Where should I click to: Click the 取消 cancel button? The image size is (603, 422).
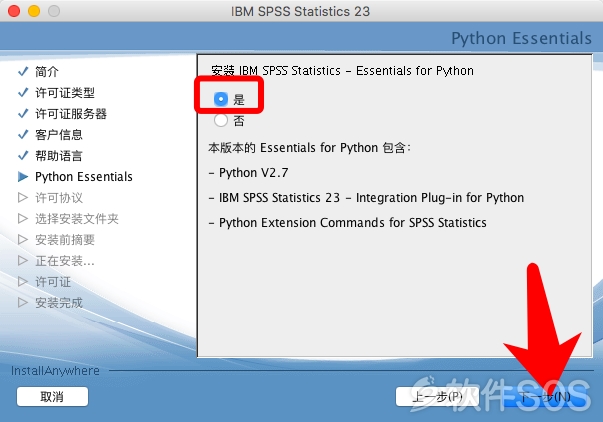click(x=52, y=397)
